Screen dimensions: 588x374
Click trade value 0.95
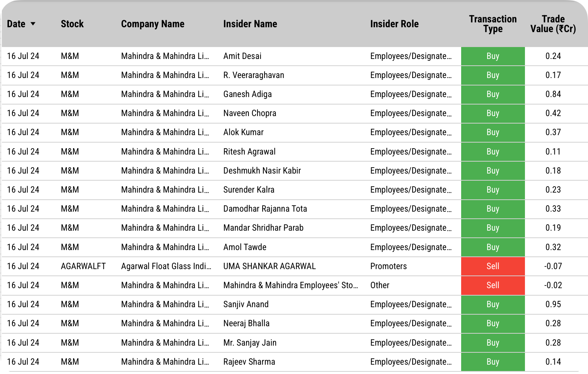[553, 304]
